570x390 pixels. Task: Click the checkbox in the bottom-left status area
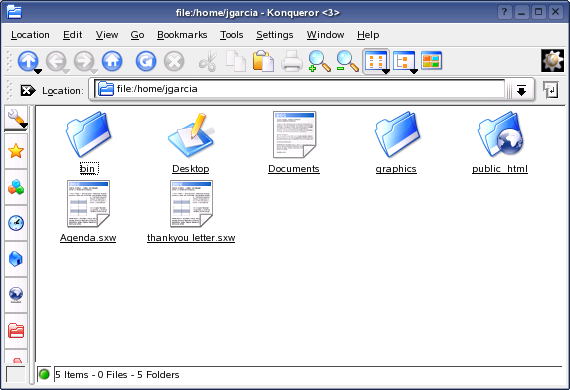tap(16, 374)
